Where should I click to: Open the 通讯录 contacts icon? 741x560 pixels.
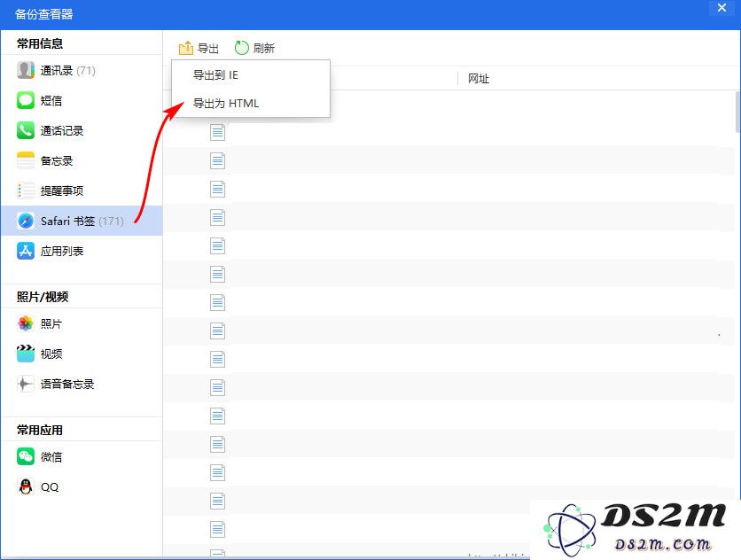pos(26,70)
